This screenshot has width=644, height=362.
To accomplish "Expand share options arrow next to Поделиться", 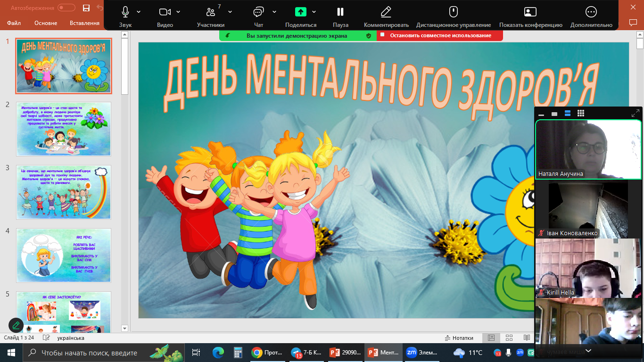I will [x=314, y=11].
